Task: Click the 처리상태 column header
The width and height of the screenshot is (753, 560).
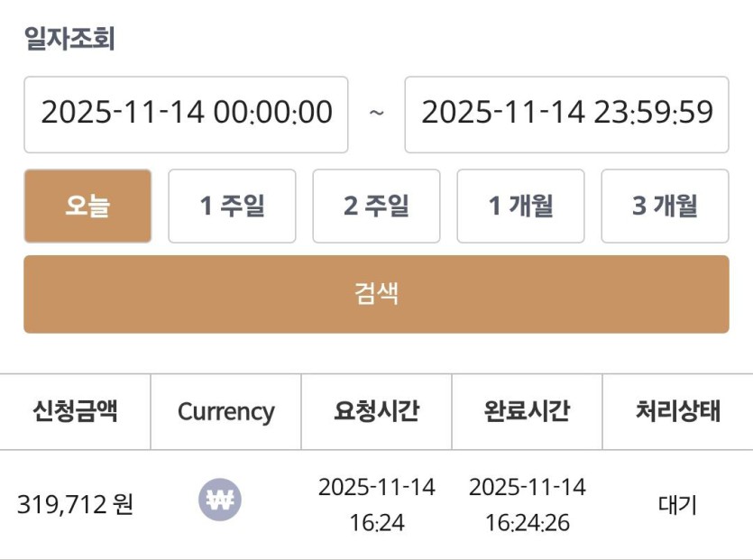Action: pyautogui.click(x=677, y=411)
